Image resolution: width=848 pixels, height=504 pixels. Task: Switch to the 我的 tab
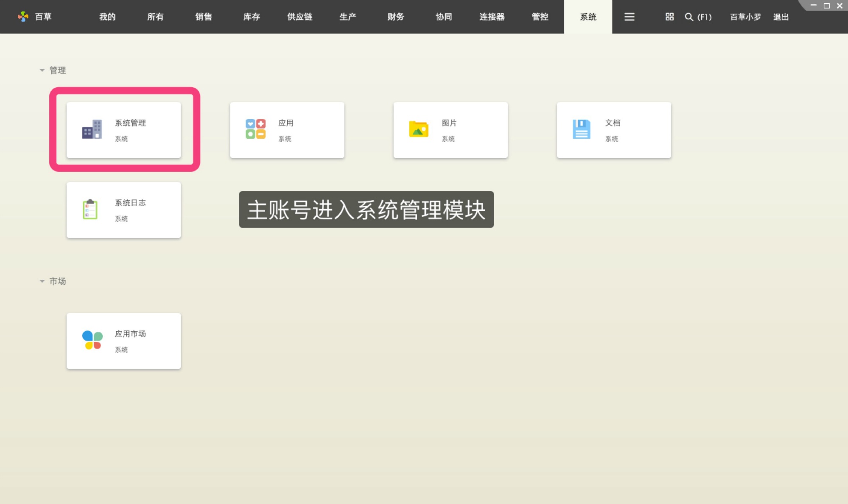coord(107,17)
